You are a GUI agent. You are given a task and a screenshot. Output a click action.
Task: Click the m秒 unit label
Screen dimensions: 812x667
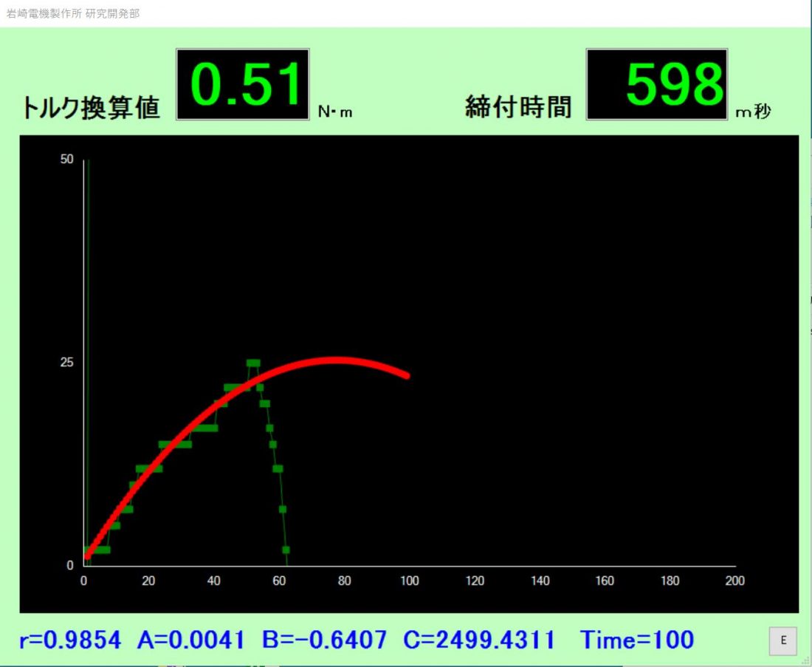[x=753, y=112]
